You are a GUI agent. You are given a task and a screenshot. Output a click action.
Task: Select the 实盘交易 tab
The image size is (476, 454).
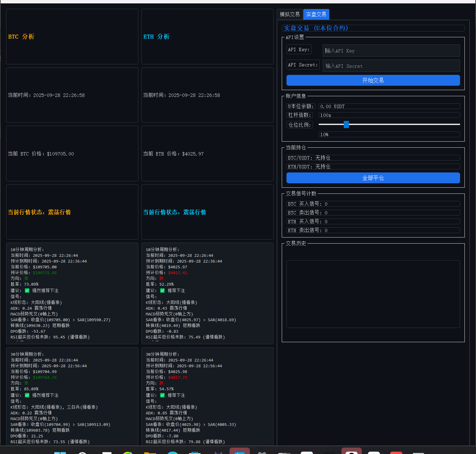316,14
